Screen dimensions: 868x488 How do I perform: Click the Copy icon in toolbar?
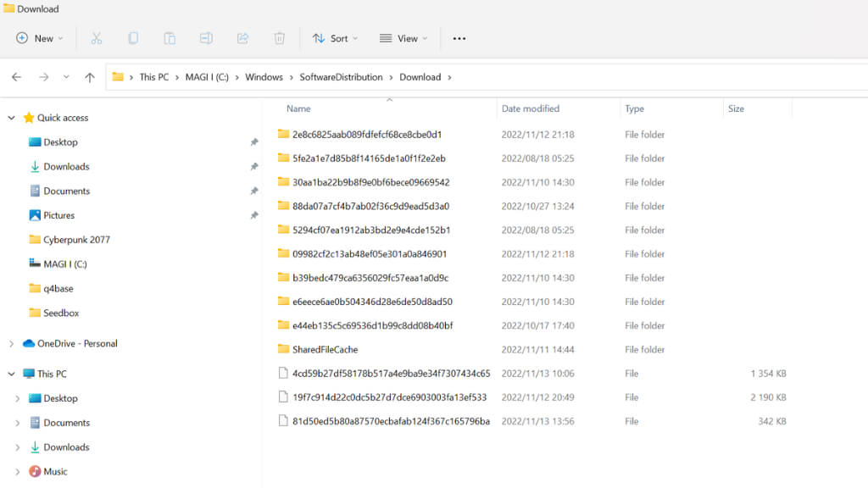coord(133,38)
